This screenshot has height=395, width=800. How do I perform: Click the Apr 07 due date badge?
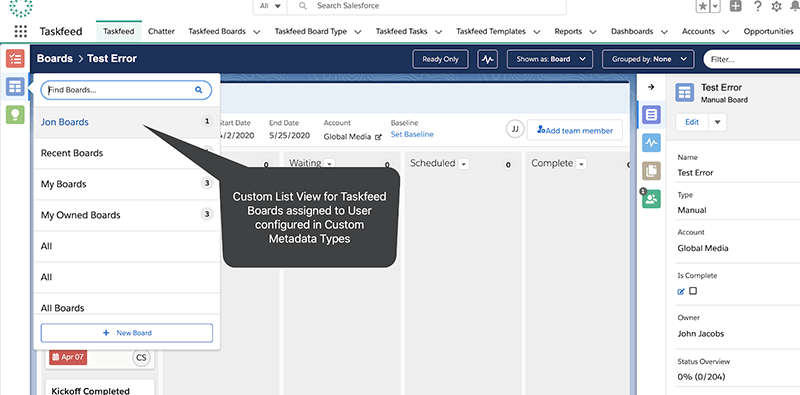68,357
